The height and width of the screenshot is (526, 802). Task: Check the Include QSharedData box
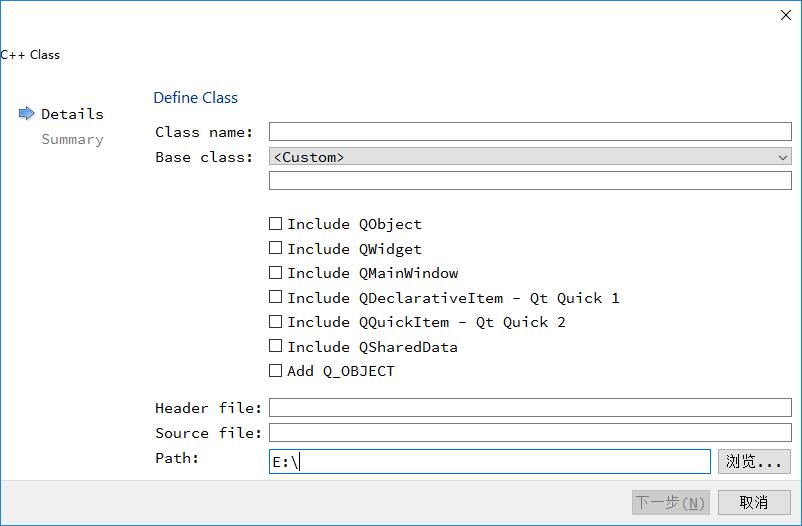pos(276,347)
